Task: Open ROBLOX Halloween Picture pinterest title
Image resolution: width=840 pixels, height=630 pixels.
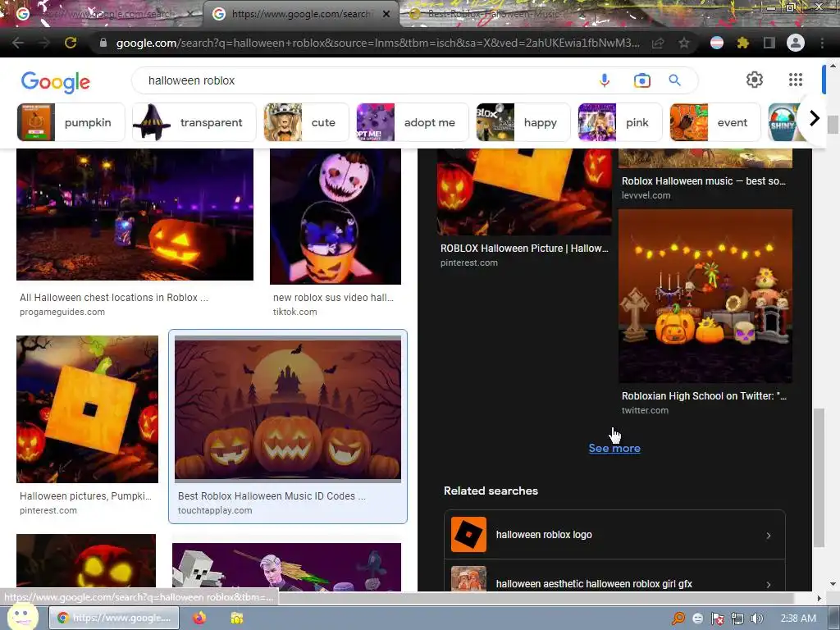Action: point(524,248)
